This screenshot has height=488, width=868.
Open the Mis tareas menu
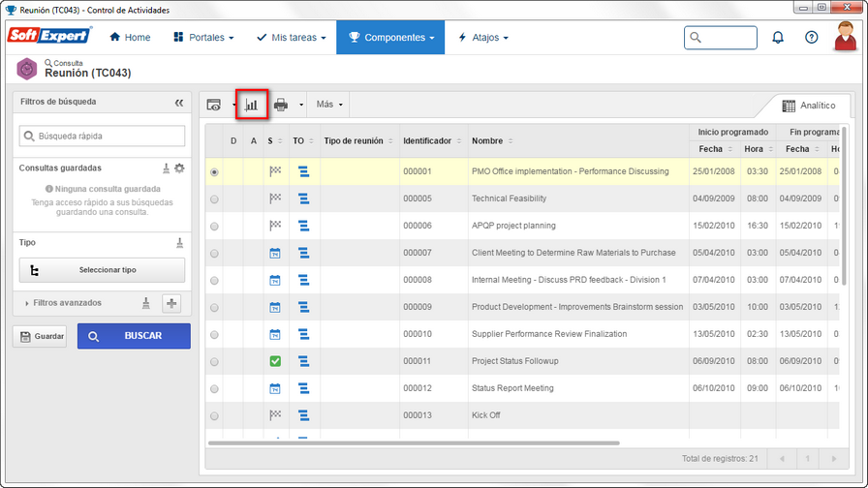(292, 37)
